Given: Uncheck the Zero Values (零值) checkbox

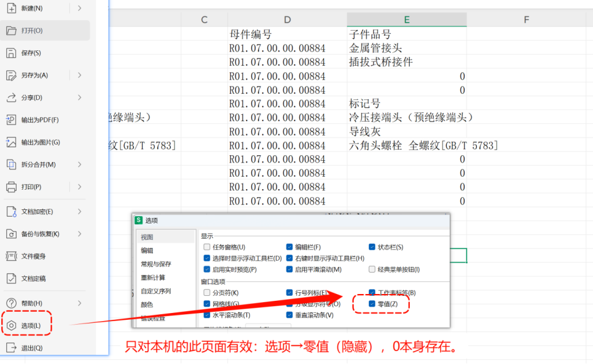Looking at the screenshot, I should (372, 304).
